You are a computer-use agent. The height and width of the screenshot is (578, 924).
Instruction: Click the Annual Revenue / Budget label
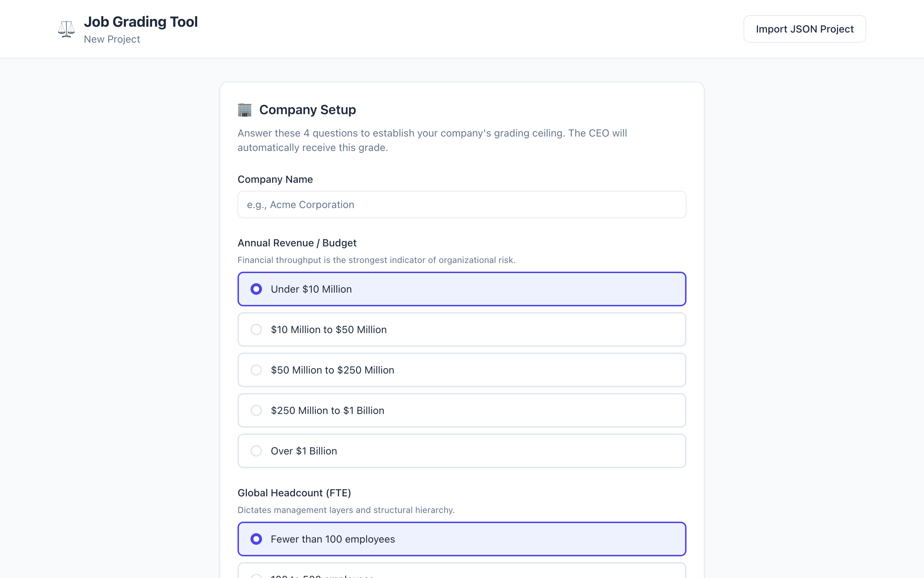pyautogui.click(x=297, y=243)
